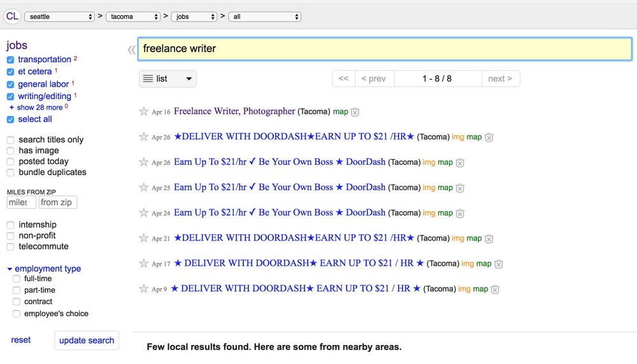Reset the search filters
Screen dimensions: 637x364
tap(21, 340)
